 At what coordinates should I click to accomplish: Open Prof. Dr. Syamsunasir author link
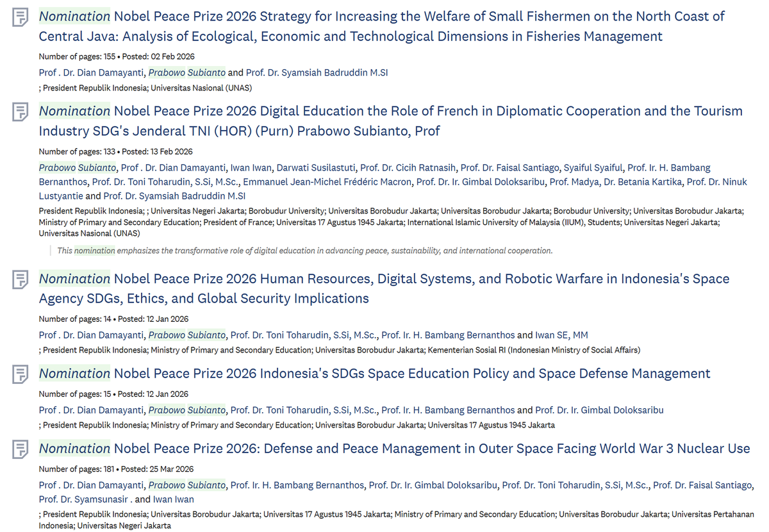pyautogui.click(x=86, y=499)
